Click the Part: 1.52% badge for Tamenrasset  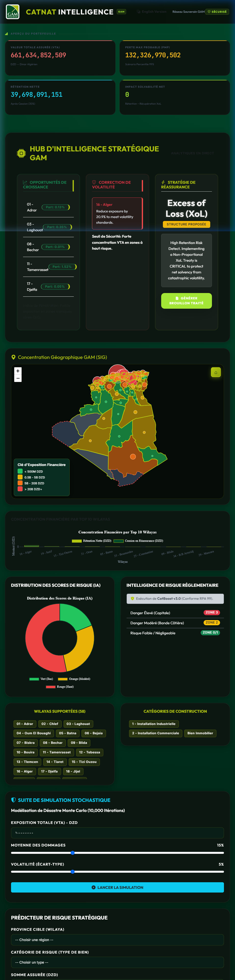[63, 267]
